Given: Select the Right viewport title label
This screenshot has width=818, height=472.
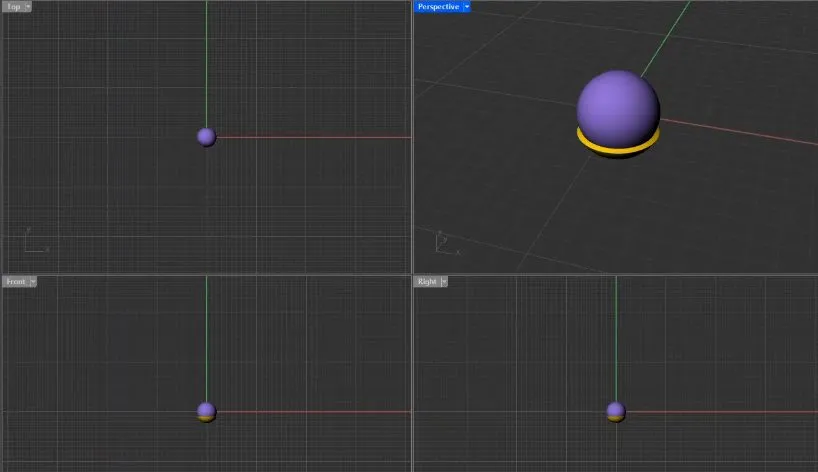Looking at the screenshot, I should [x=427, y=282].
